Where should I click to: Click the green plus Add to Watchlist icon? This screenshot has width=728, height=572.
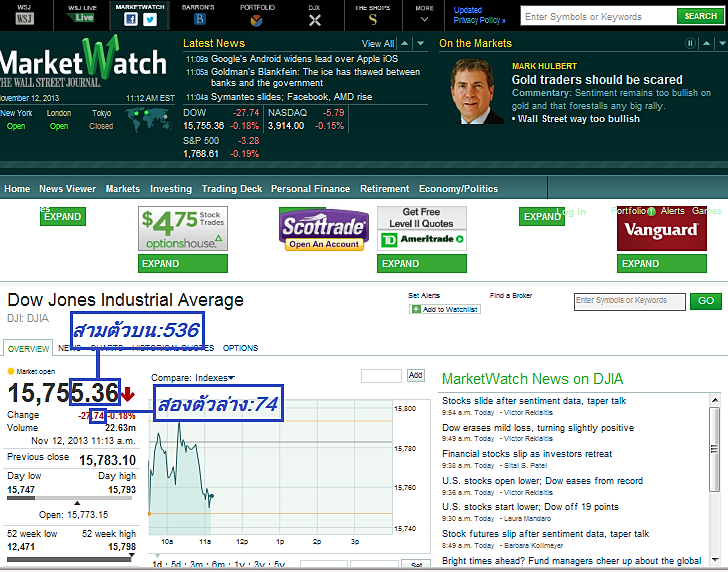point(417,309)
